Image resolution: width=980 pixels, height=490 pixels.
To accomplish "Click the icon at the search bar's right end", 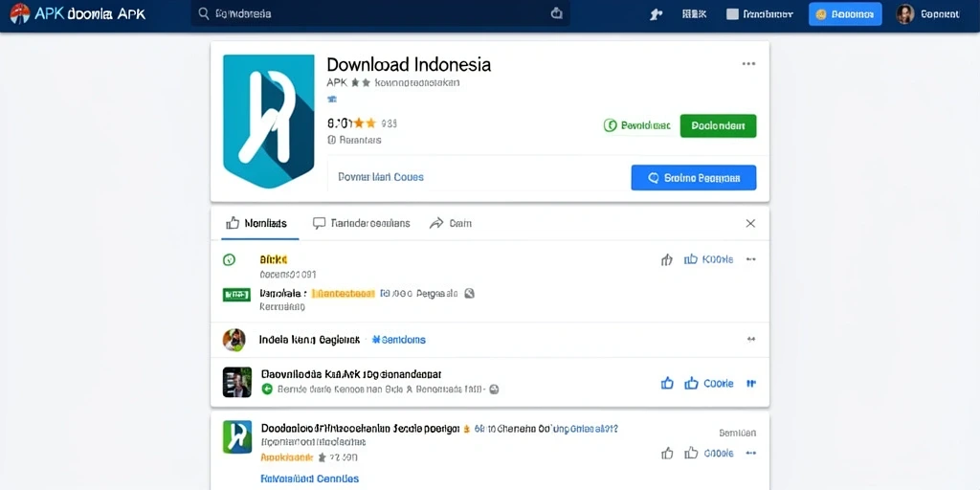I will (556, 13).
